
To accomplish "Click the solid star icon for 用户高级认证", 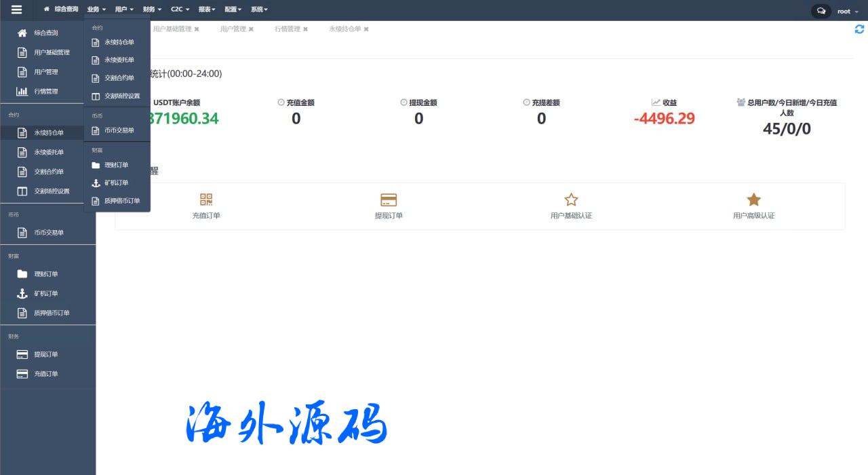I will point(753,199).
